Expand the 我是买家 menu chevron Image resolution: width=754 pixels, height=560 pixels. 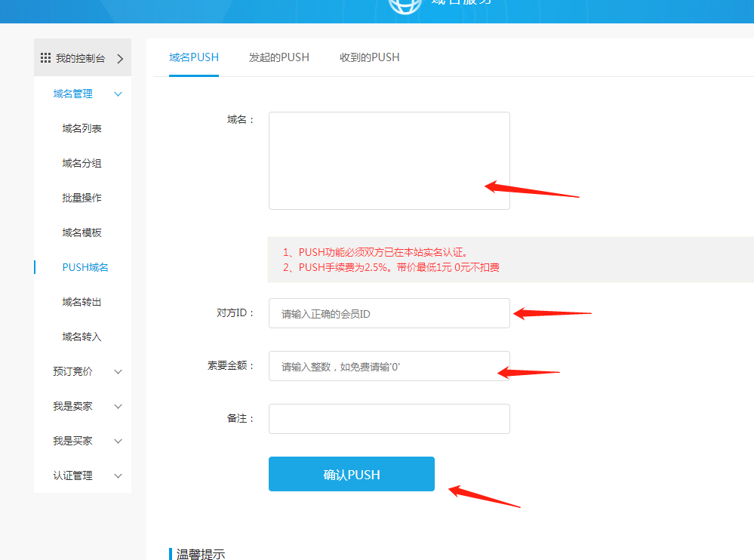point(118,441)
